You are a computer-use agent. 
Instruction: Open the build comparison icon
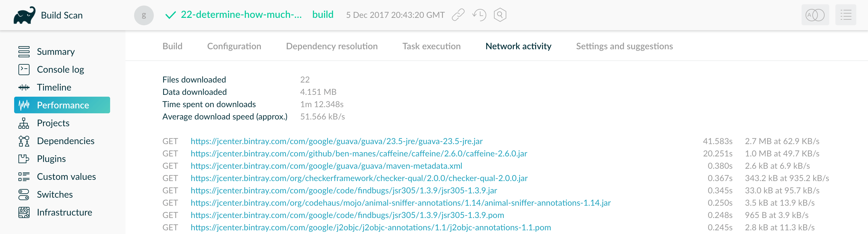815,15
